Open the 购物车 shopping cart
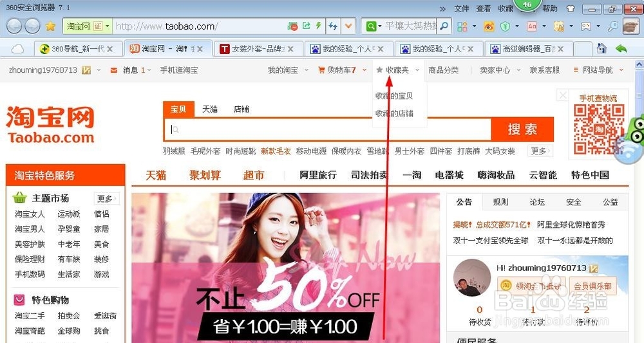 (342, 70)
